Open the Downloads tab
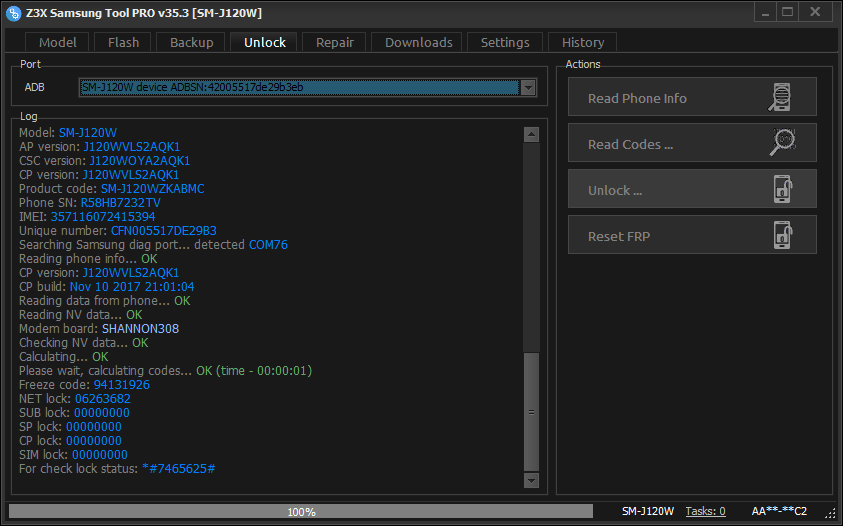Viewport: 843px width, 526px height. (418, 42)
